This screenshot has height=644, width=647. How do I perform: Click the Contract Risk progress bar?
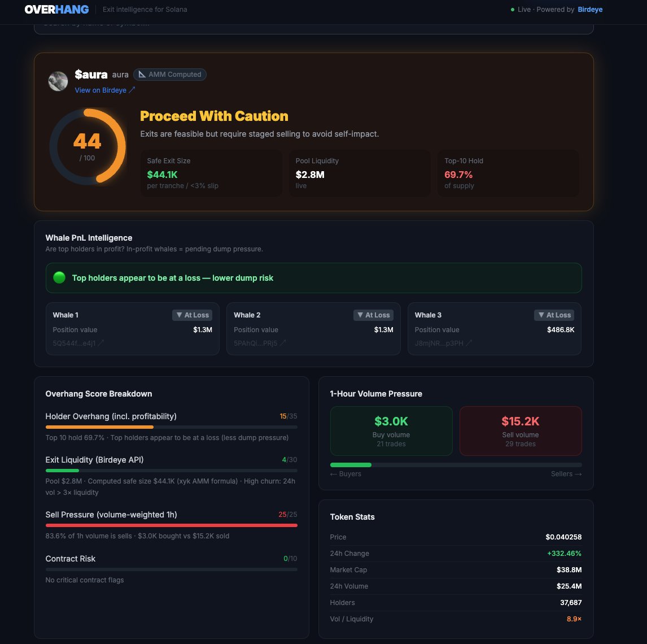(x=171, y=569)
